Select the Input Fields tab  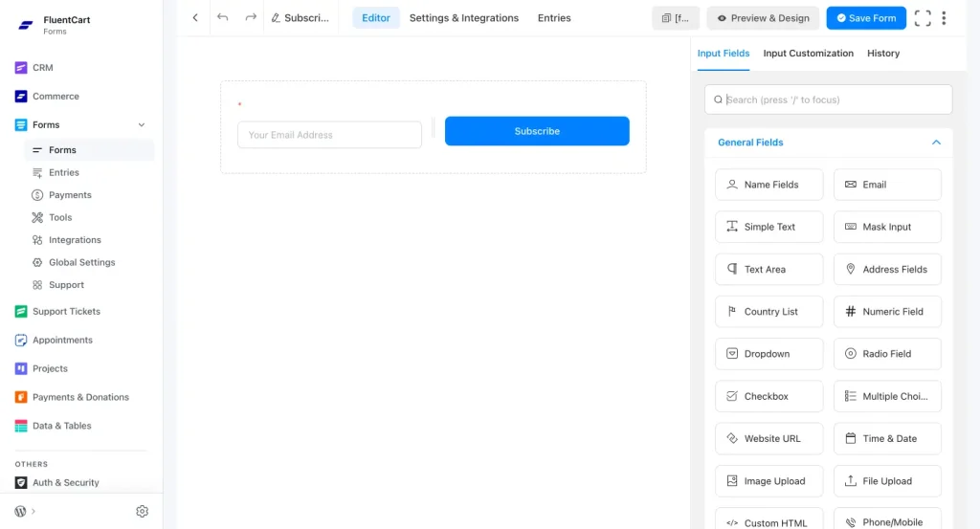(x=724, y=54)
